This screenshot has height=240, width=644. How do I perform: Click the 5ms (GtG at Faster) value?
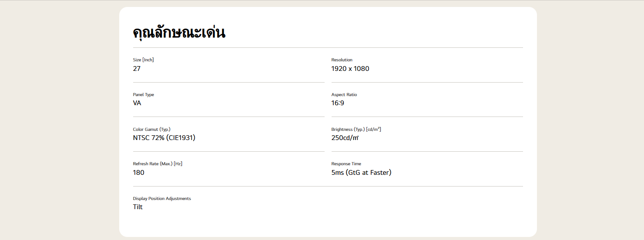coord(361,173)
